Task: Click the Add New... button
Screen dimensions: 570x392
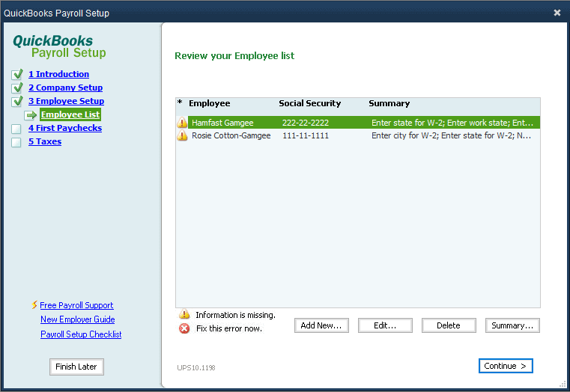Action: (321, 325)
